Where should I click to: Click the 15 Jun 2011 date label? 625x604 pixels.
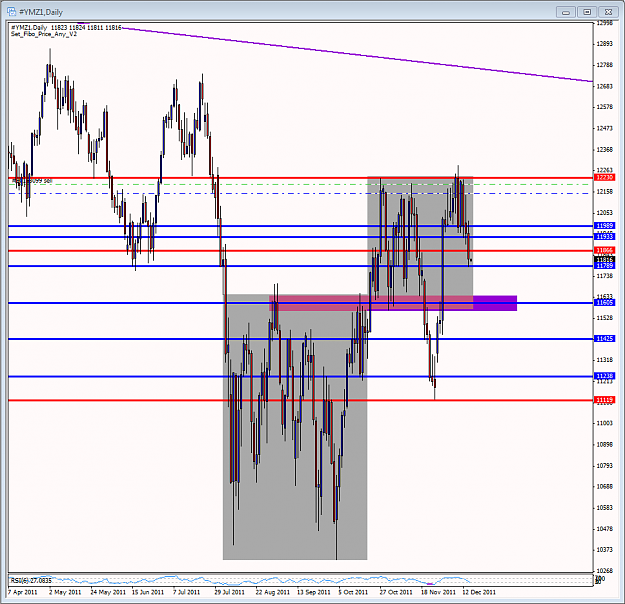(x=148, y=592)
